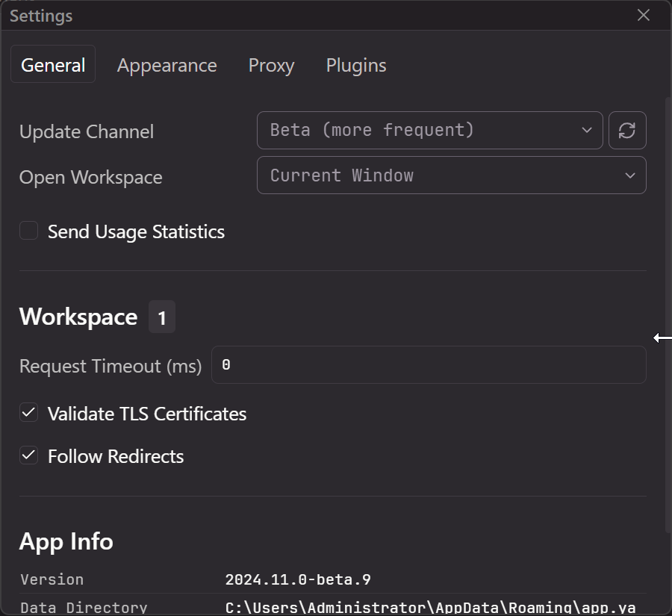Viewport: 672px width, 616px height.
Task: Click the Data Directory path value
Action: [430, 607]
